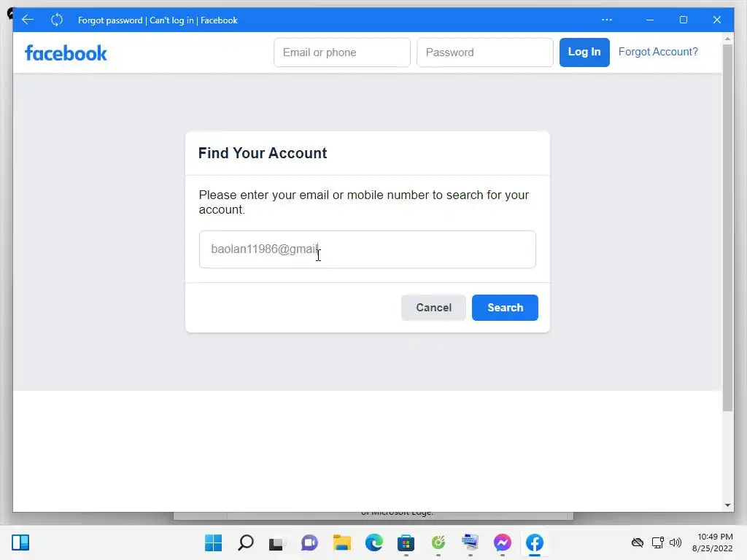The width and height of the screenshot is (747, 560).
Task: Go back using the title bar arrow
Action: (28, 20)
